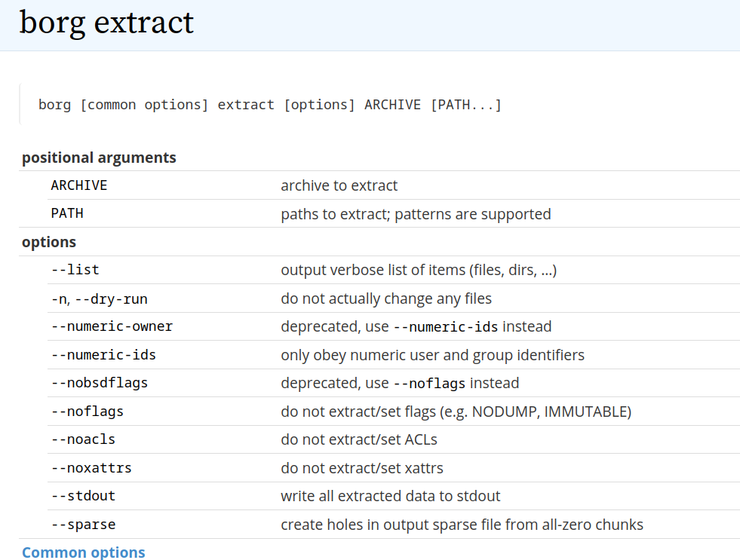Click the "do not extract/set flags" description
The width and height of the screenshot is (740, 560).
[x=456, y=412]
